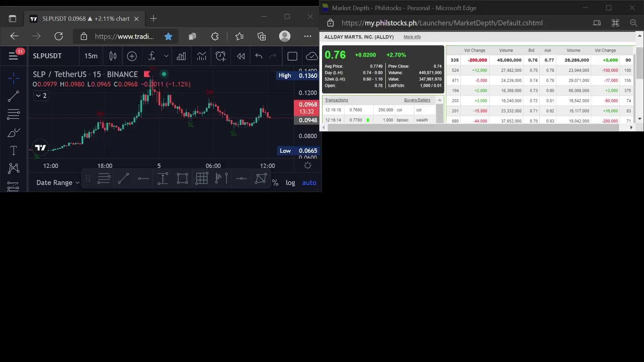
Task: Open the Edge profile avatar
Action: 285,36
